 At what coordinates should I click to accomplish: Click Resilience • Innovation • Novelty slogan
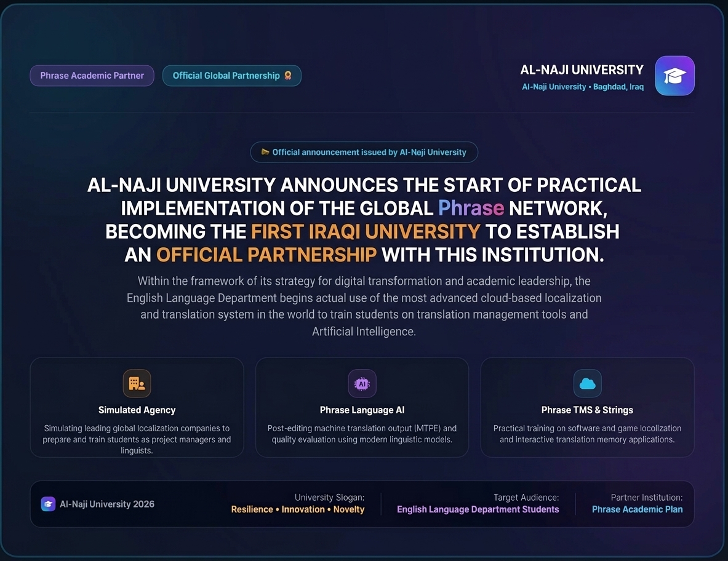(x=298, y=509)
